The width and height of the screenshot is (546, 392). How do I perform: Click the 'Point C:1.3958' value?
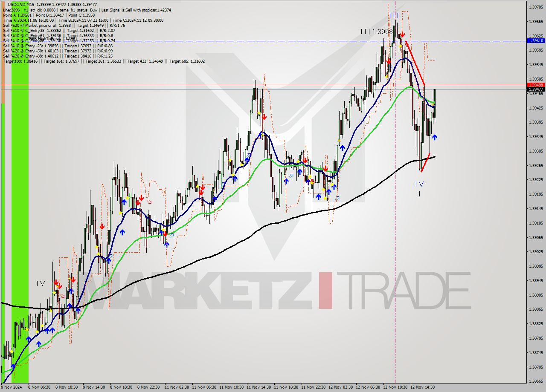tap(82, 15)
